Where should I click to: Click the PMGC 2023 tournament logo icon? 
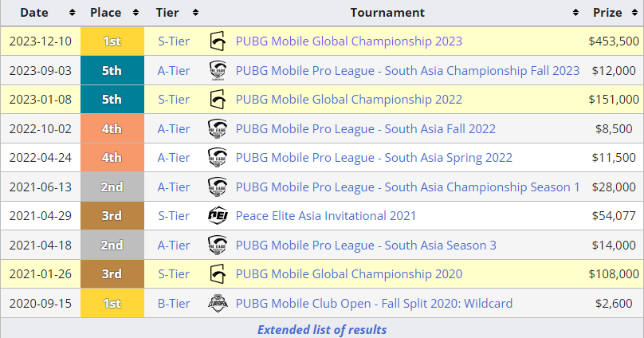pos(217,41)
